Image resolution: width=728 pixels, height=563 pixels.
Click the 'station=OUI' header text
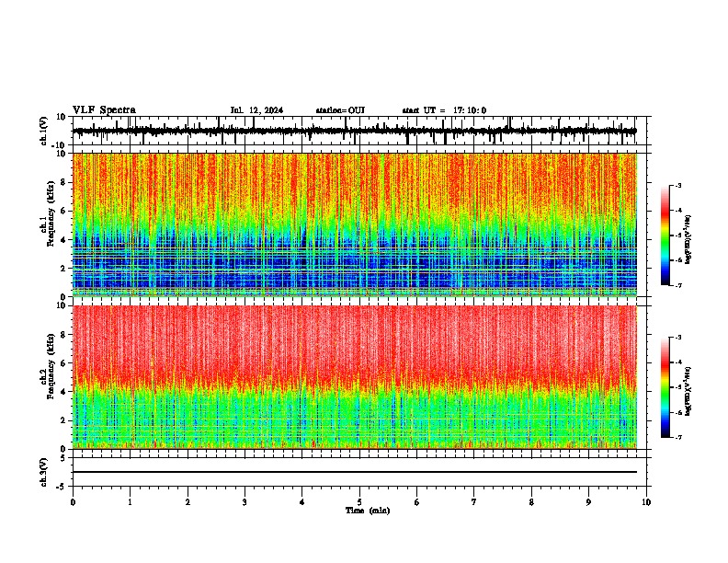tap(340, 110)
